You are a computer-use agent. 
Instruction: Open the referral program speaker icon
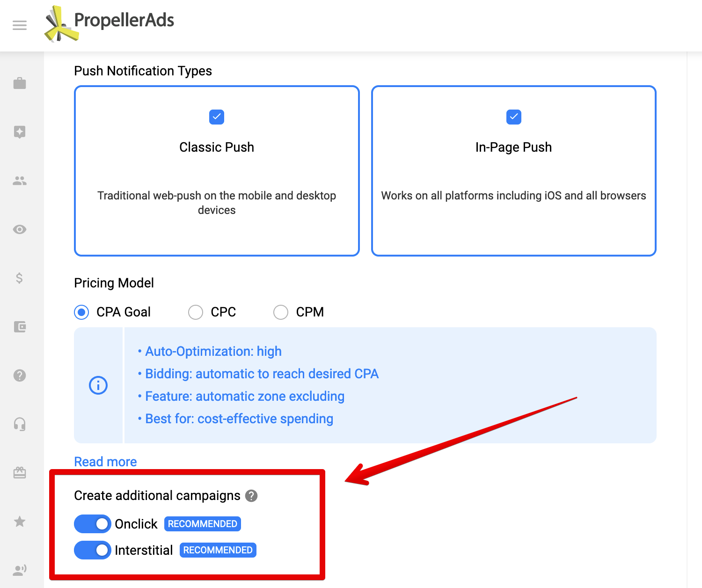(20, 570)
